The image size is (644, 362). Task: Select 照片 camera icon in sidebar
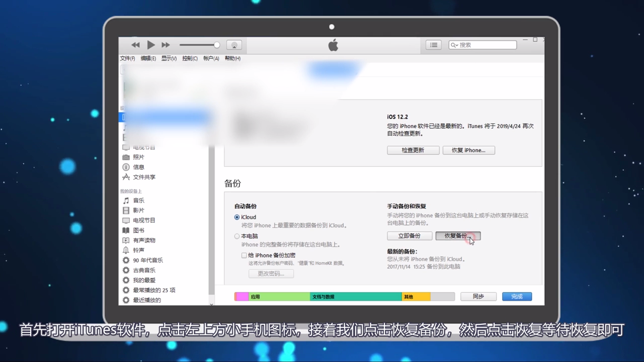(126, 157)
